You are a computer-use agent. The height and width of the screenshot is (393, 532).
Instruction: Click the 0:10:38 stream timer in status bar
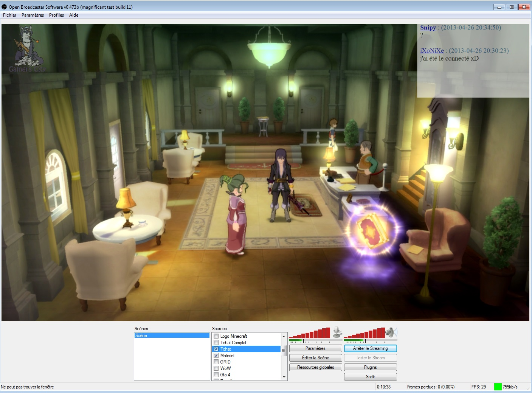coord(384,387)
